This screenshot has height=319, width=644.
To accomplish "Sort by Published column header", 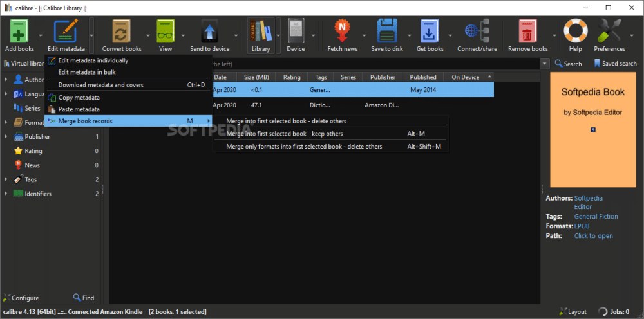I will click(423, 77).
